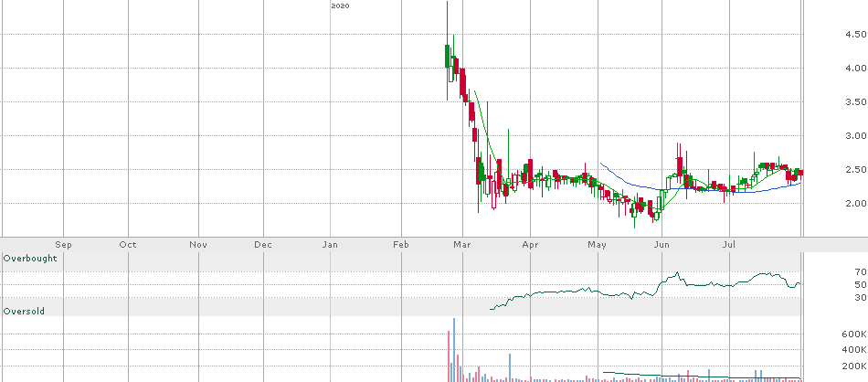Click the 4.50 price axis label

pyautogui.click(x=855, y=35)
